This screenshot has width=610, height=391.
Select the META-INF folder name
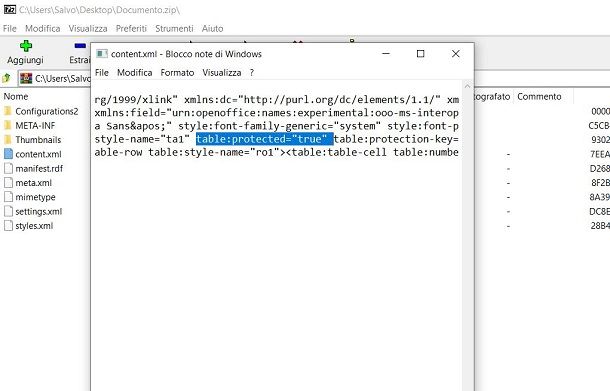point(35,126)
